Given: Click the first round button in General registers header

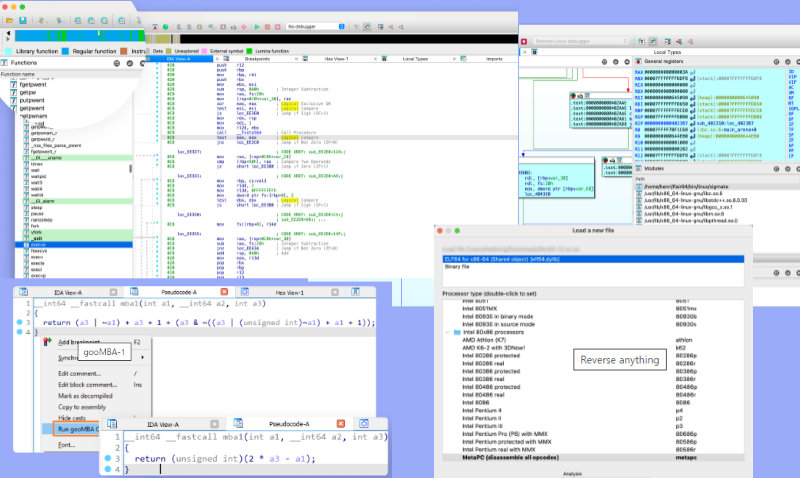Looking at the screenshot, I should click(776, 62).
